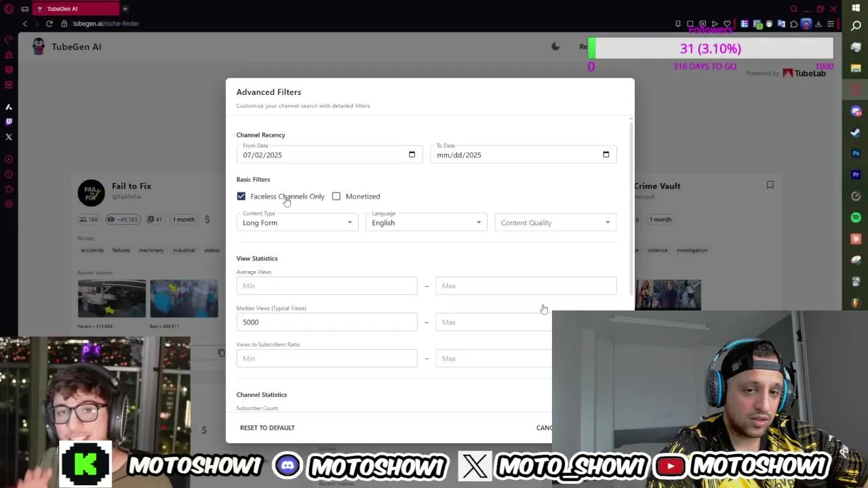Screen dimensions: 868x488
Task: Open From Date calendar picker
Action: 412,155
